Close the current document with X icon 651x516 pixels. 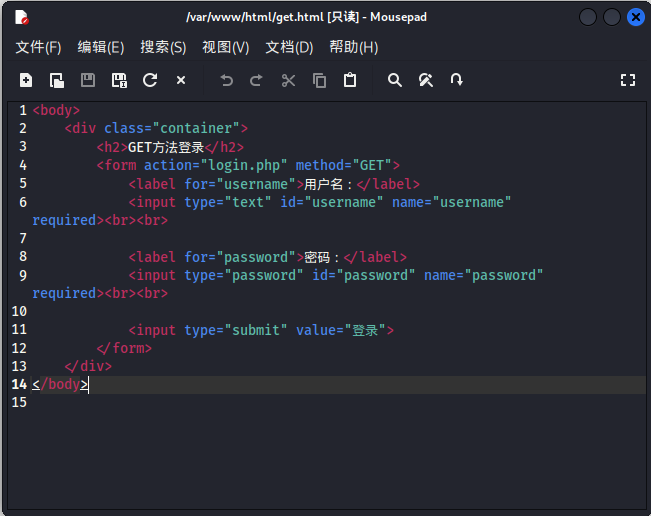click(x=181, y=80)
